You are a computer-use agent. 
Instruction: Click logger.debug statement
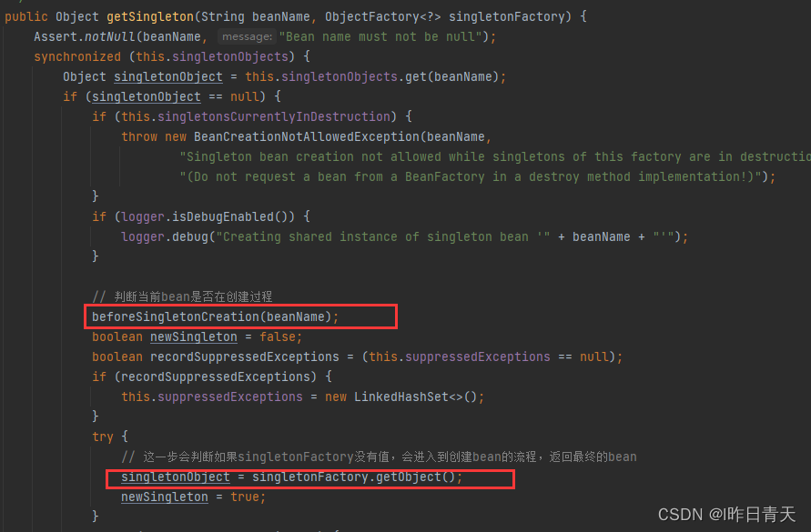click(404, 236)
